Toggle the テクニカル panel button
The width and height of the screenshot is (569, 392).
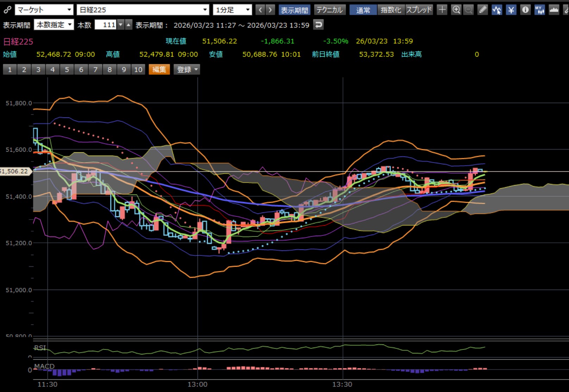pos(330,10)
